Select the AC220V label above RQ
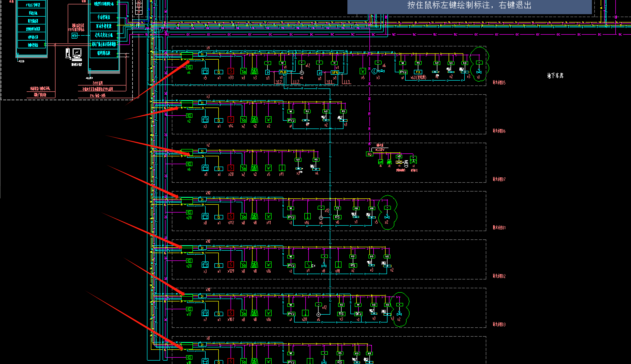This screenshot has width=631, height=364. [x=380, y=150]
